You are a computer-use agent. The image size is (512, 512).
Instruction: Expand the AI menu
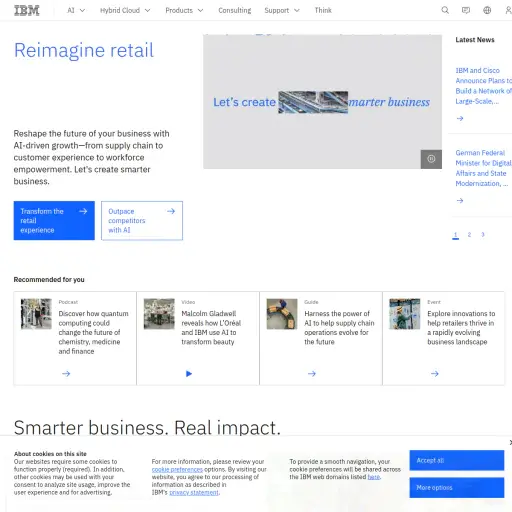76,10
